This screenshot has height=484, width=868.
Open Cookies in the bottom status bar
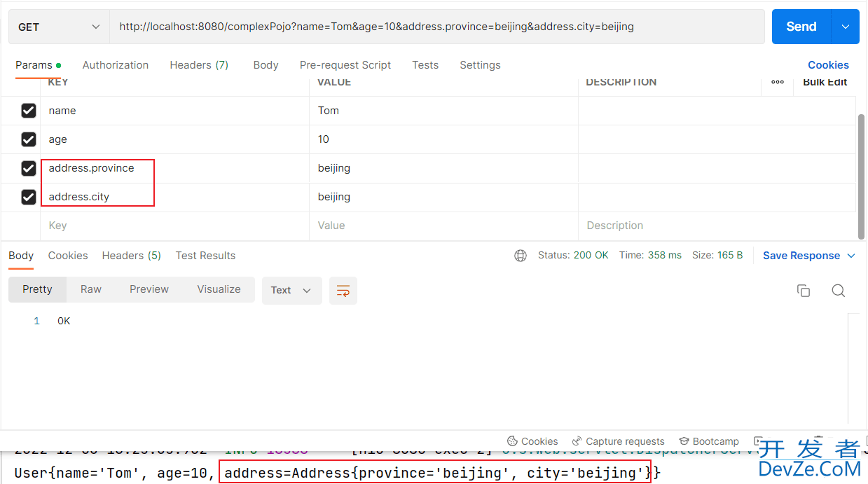532,441
